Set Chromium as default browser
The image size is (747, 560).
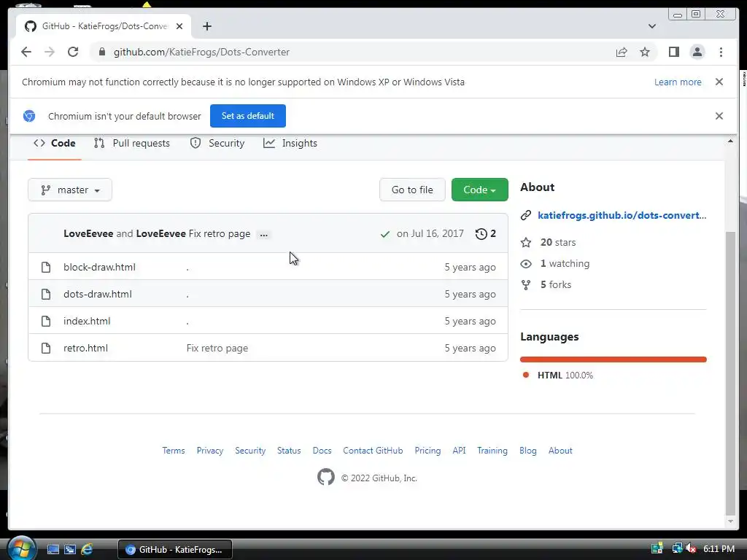coord(248,116)
